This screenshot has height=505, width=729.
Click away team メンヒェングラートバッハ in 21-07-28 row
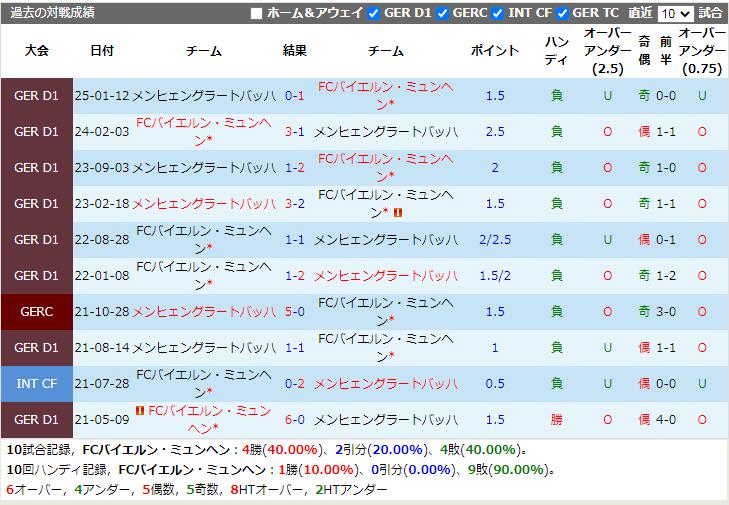tap(386, 384)
